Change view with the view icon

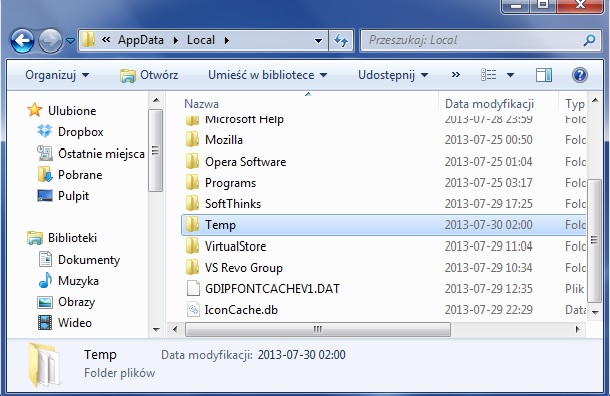[489, 75]
